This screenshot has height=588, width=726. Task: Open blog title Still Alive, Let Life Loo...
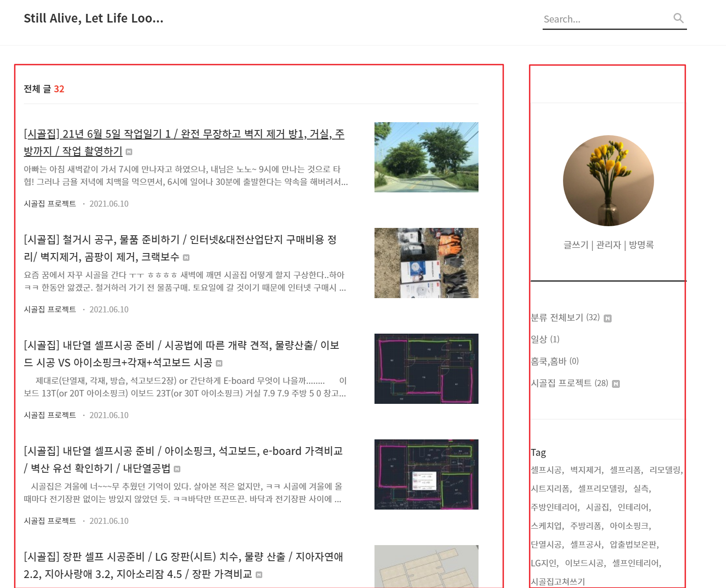[x=94, y=18]
